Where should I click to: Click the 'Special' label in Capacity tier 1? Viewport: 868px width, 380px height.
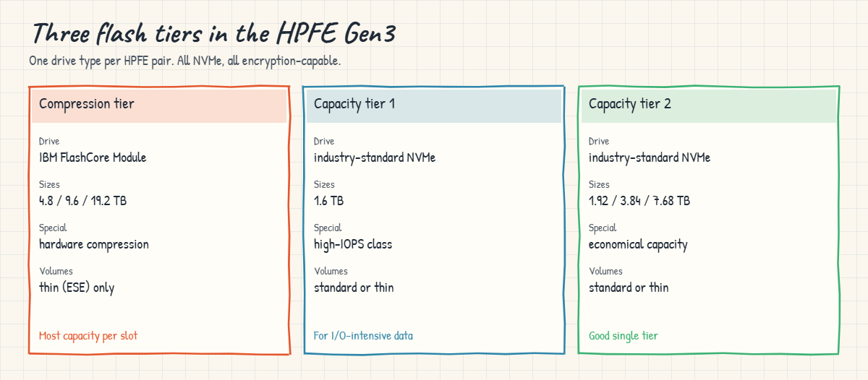click(x=328, y=228)
